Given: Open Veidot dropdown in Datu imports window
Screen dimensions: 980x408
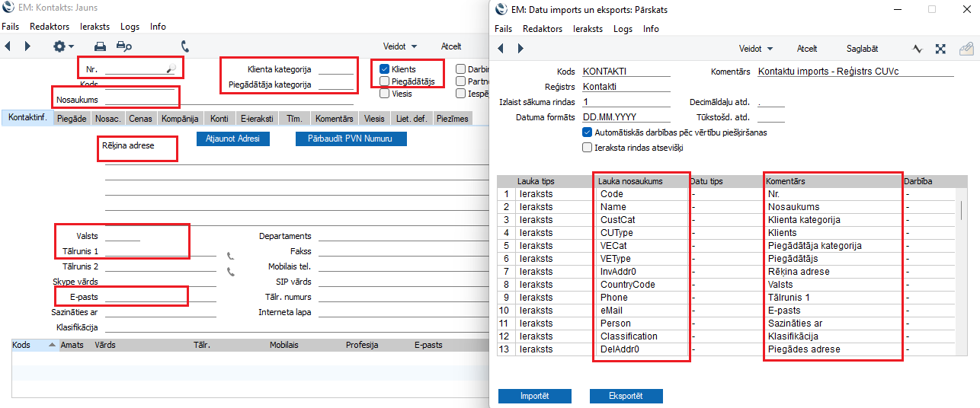Looking at the screenshot, I should click(756, 49).
